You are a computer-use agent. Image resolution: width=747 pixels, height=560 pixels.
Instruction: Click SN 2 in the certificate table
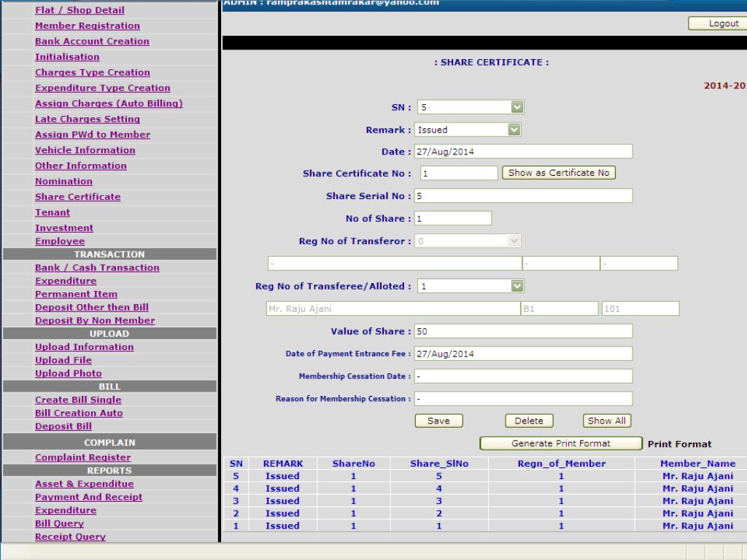[x=236, y=513]
